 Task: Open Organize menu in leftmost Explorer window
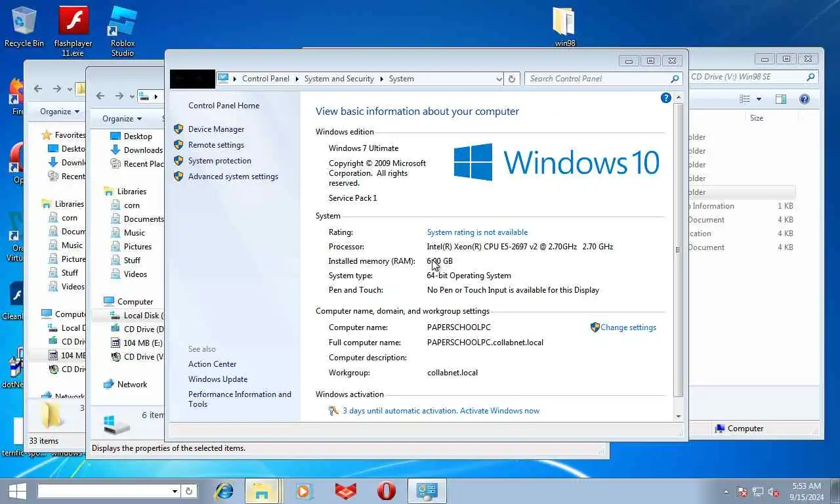60,112
